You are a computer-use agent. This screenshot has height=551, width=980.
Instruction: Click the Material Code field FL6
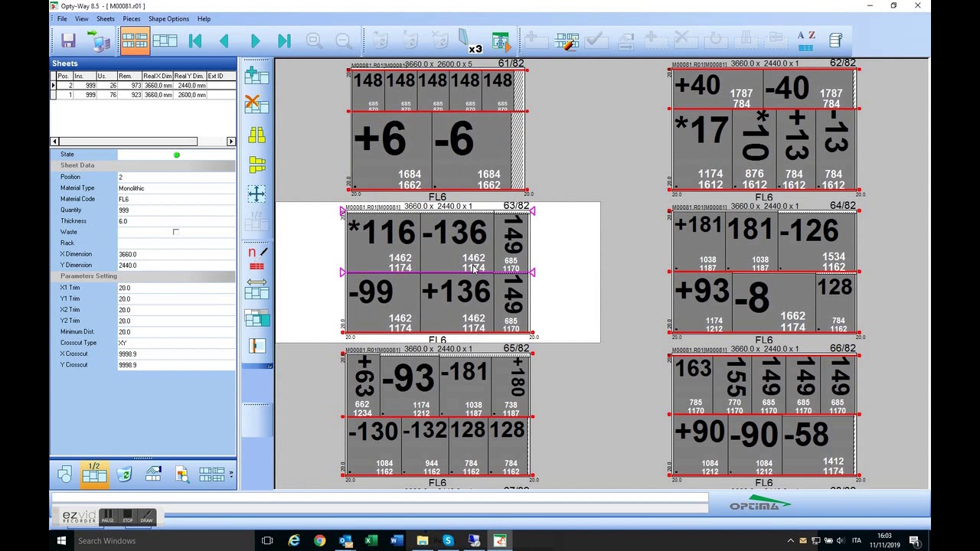[x=176, y=199]
